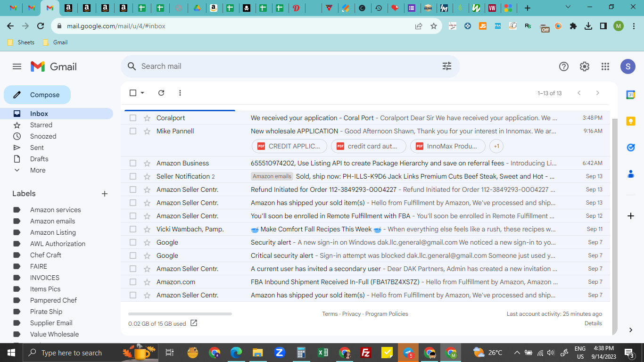Image resolution: width=644 pixels, height=362 pixels.
Task: Tick the Amazon Business email checkbox
Action: click(133, 163)
